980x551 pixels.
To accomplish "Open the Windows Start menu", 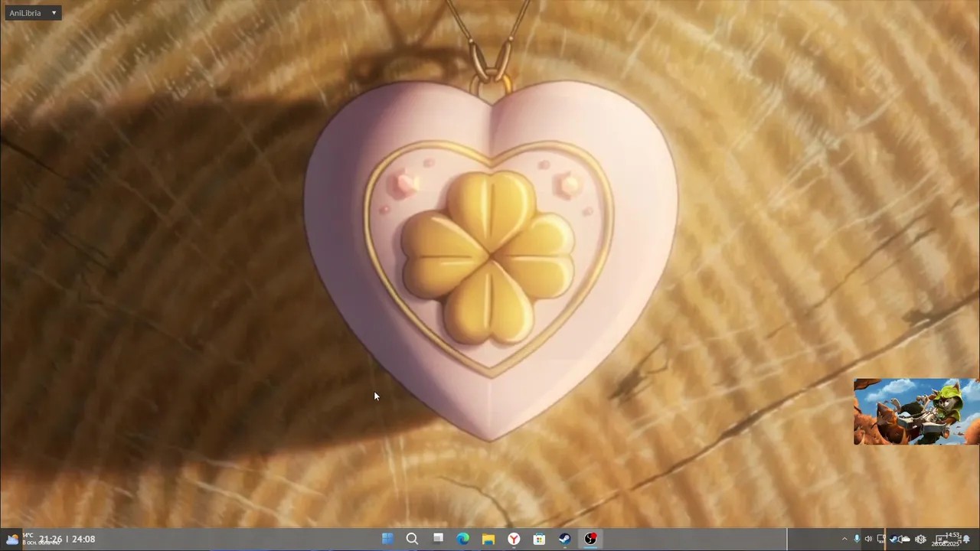I will coord(387,539).
